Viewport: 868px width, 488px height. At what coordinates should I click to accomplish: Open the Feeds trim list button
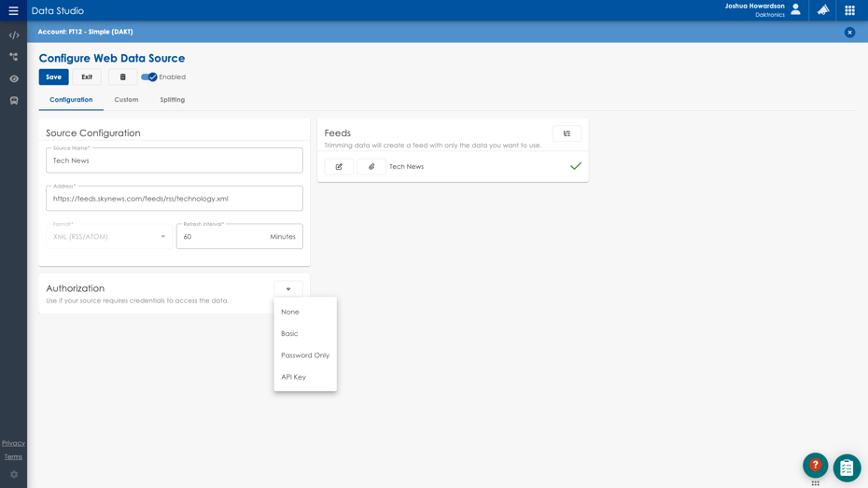coord(567,133)
